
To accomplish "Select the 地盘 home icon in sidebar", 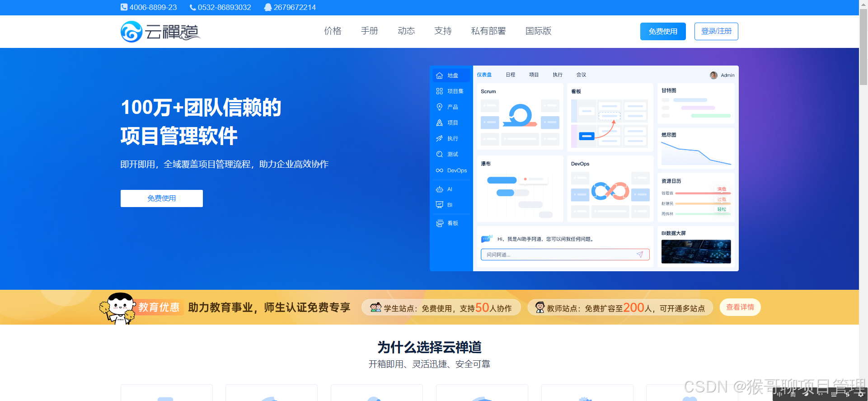I will coord(439,75).
